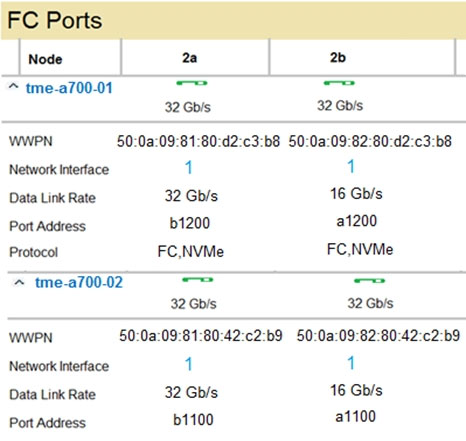The width and height of the screenshot is (466, 441).
Task: Click the a1100 port address value
Action: point(356,417)
